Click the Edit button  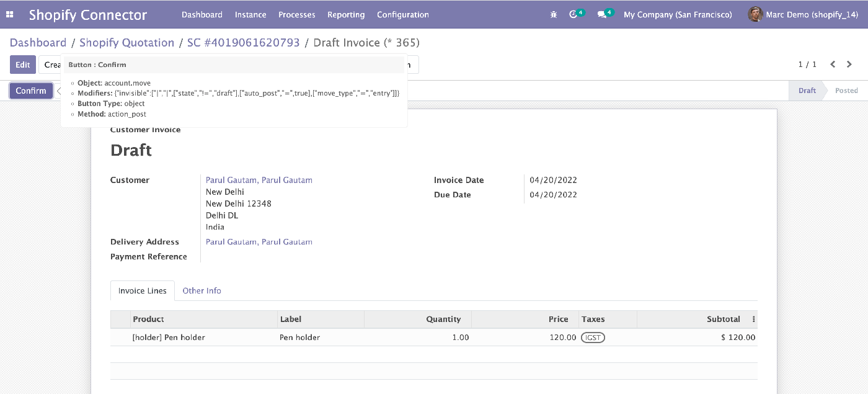click(23, 65)
